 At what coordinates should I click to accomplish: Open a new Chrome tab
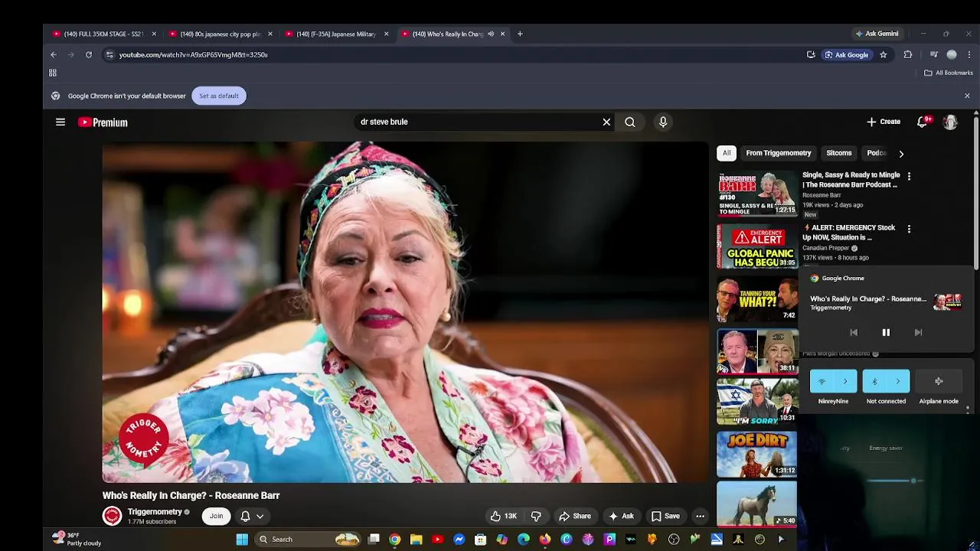pyautogui.click(x=520, y=34)
